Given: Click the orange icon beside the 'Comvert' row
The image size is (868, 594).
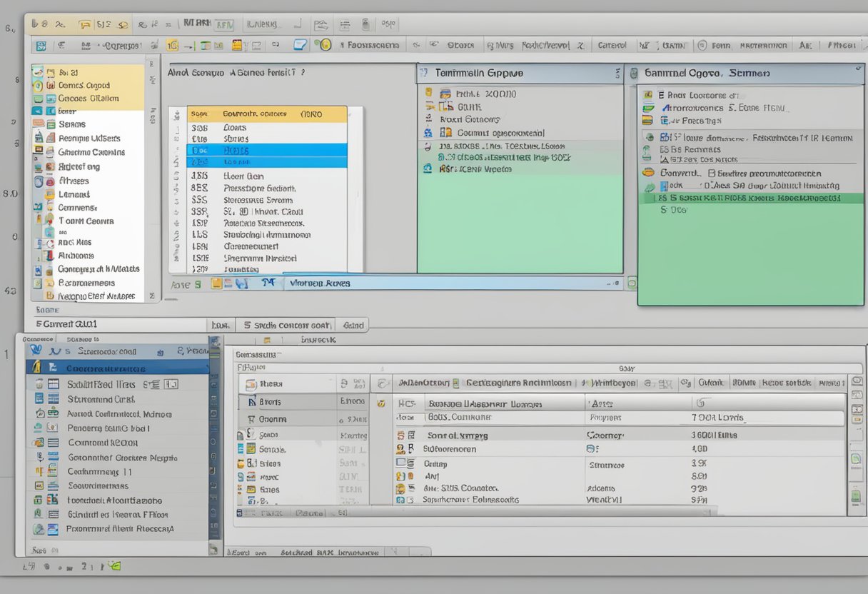Looking at the screenshot, I should point(648,173).
